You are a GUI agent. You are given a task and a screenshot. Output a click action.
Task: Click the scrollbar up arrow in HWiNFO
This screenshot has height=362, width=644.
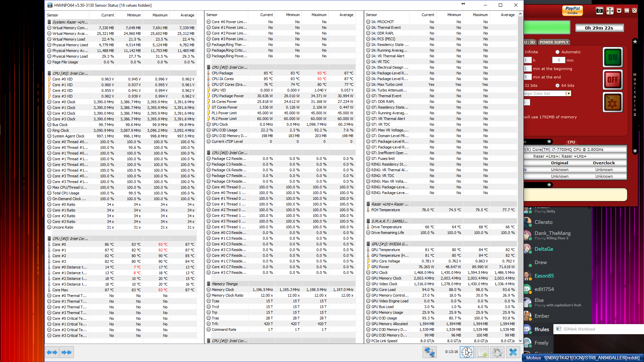(x=520, y=14)
